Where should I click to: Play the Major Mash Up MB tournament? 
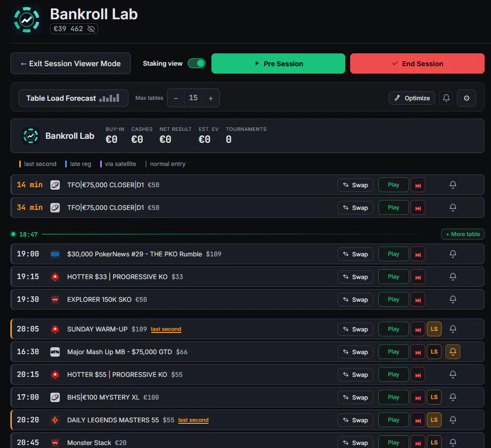[393, 352]
